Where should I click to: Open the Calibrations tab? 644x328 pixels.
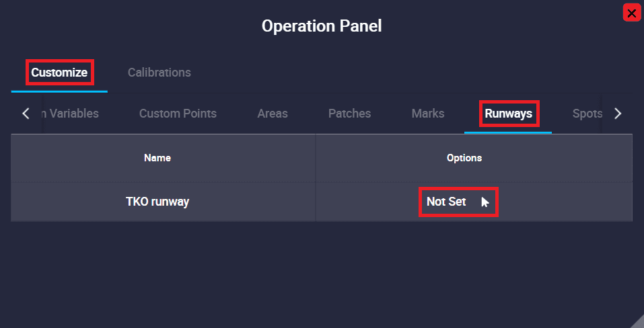(159, 73)
